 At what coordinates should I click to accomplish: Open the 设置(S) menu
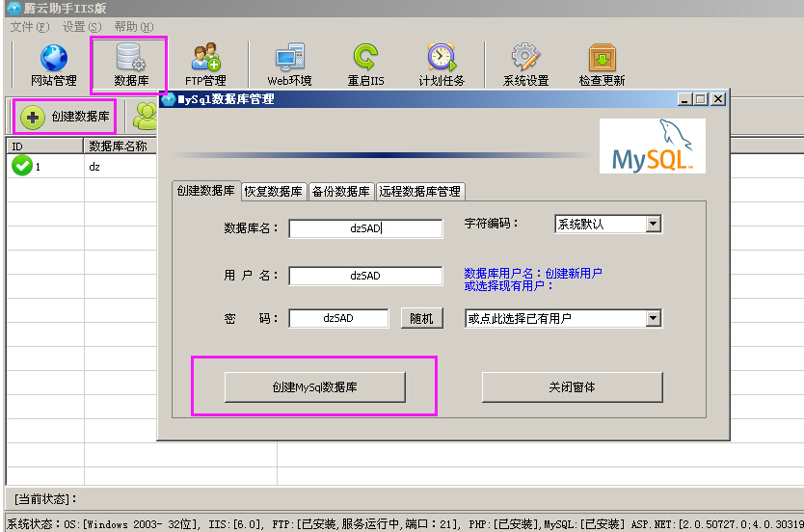[82, 27]
